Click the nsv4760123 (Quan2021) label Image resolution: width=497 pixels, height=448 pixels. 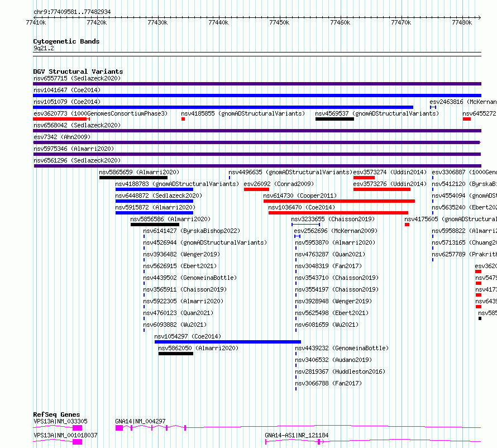coord(178,313)
